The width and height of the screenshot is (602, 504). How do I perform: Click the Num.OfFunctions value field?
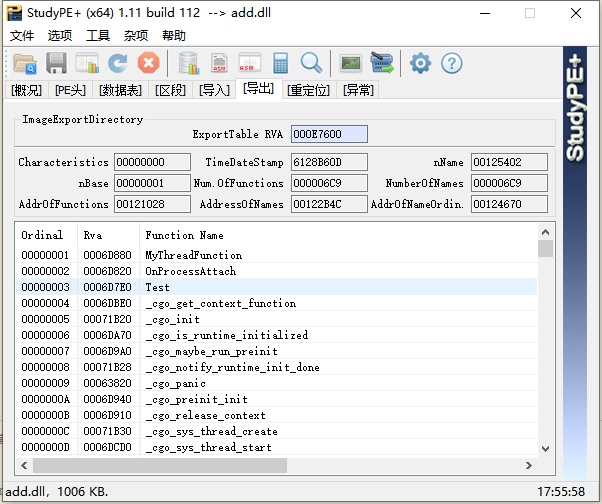coord(329,183)
